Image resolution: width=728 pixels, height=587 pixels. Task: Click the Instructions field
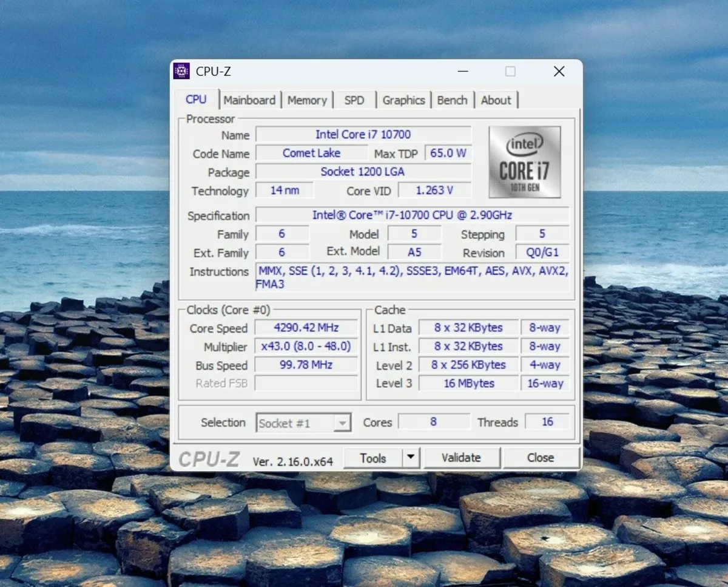click(x=413, y=277)
